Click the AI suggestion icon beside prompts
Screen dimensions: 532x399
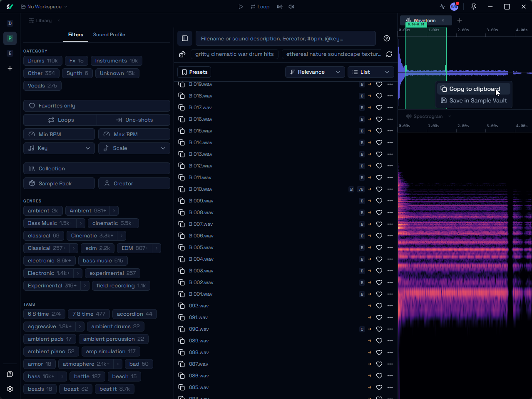coord(182,54)
